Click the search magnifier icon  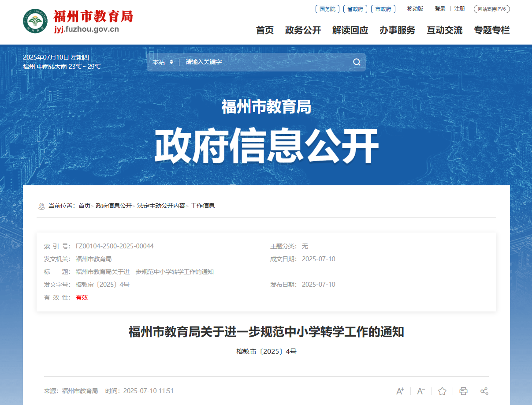pyautogui.click(x=357, y=62)
